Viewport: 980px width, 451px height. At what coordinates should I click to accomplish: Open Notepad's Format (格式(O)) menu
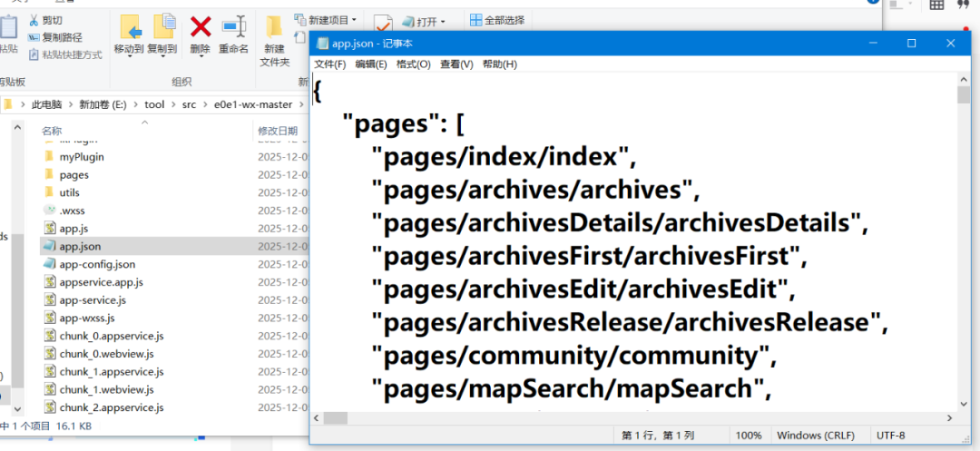point(413,64)
